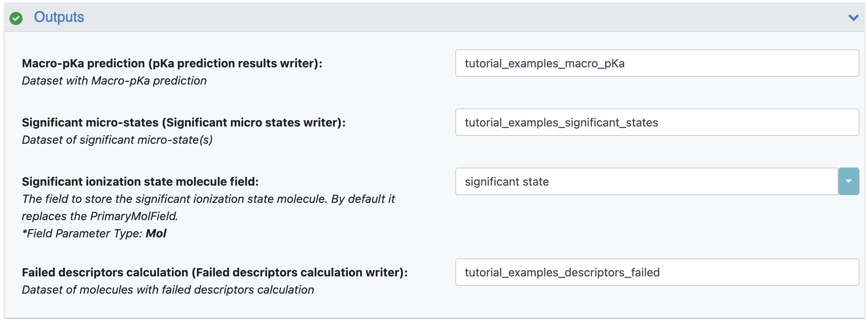Click the Significant micro-states writer label
868x322 pixels.
point(184,122)
